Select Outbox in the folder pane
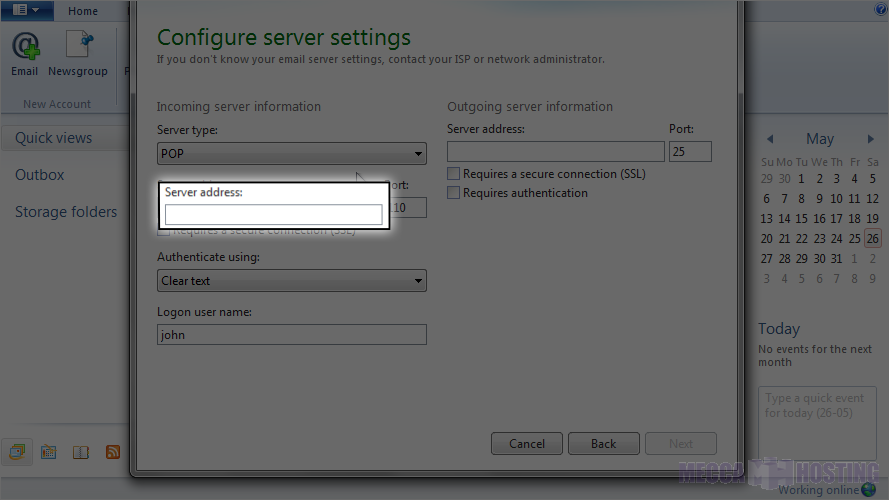Image resolution: width=889 pixels, height=500 pixels. tap(40, 175)
